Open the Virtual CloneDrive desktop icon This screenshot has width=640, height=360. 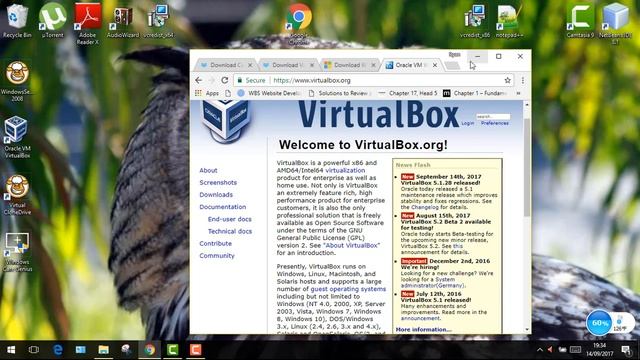[x=17, y=194]
